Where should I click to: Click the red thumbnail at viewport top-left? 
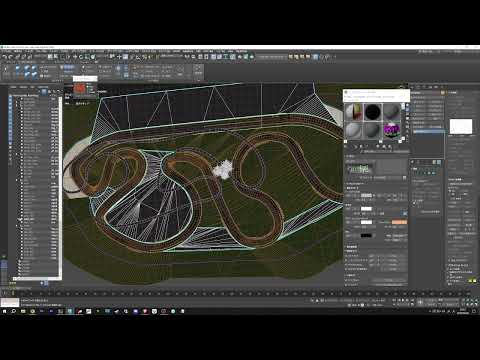79,88
